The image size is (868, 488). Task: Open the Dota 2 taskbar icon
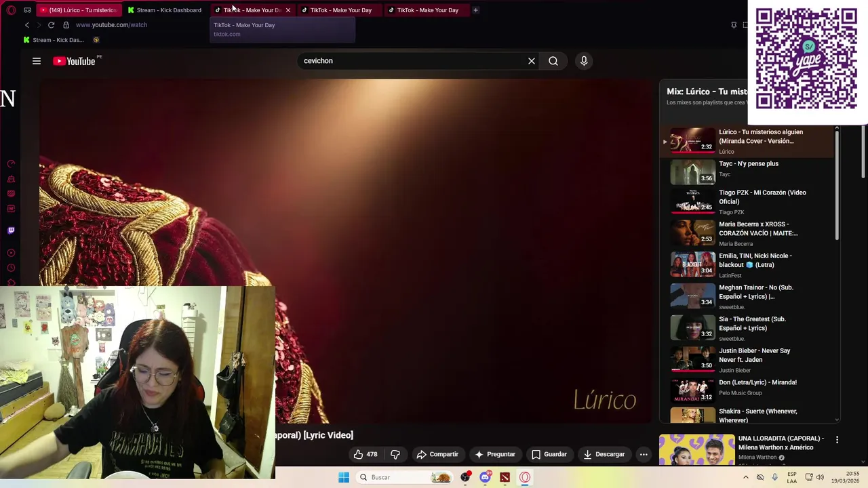pos(505,477)
